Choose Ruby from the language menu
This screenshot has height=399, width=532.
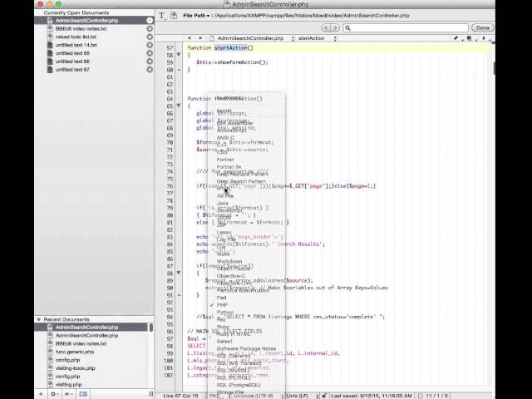coord(223,327)
